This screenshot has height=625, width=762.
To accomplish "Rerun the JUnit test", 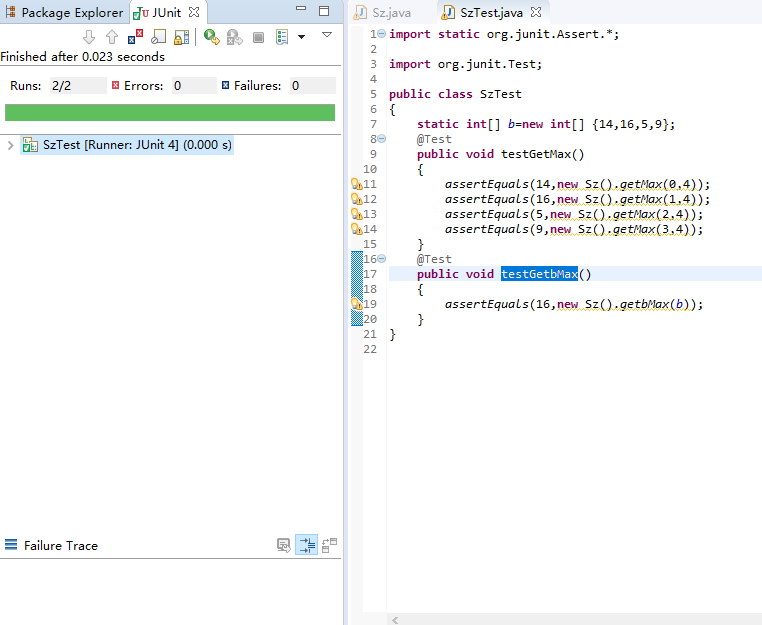I will coord(211,37).
